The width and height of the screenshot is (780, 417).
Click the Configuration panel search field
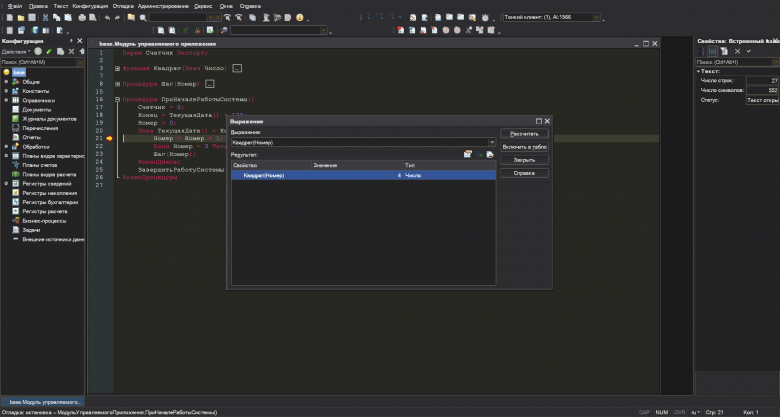click(38, 62)
